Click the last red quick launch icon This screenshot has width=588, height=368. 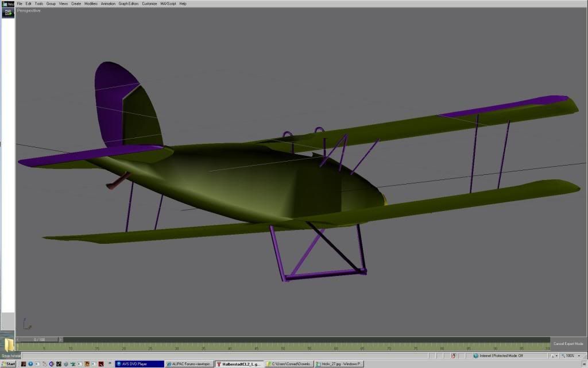(101, 364)
